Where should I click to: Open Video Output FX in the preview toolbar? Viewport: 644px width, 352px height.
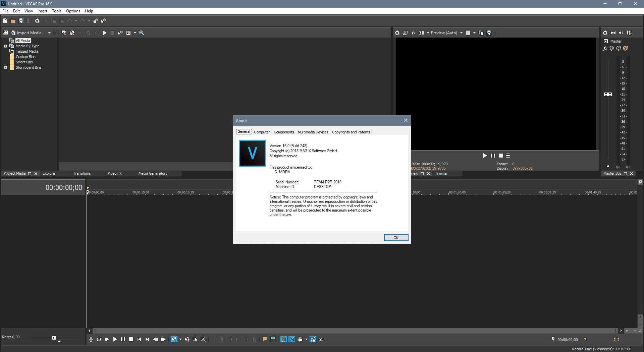coord(413,33)
